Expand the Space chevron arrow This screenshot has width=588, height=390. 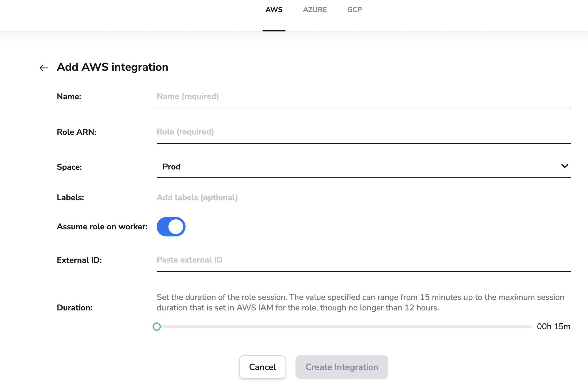click(x=564, y=166)
